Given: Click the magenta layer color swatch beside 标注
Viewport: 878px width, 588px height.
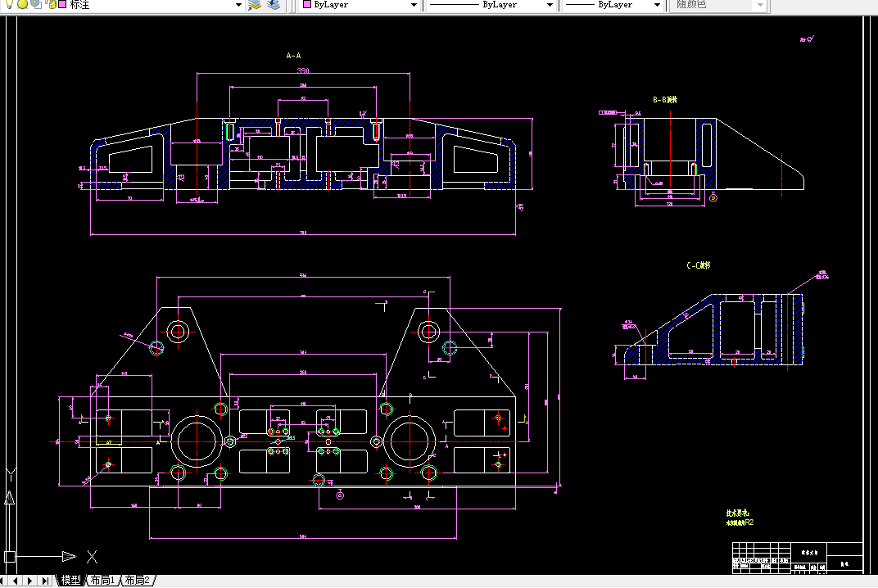Looking at the screenshot, I should (x=62, y=4).
